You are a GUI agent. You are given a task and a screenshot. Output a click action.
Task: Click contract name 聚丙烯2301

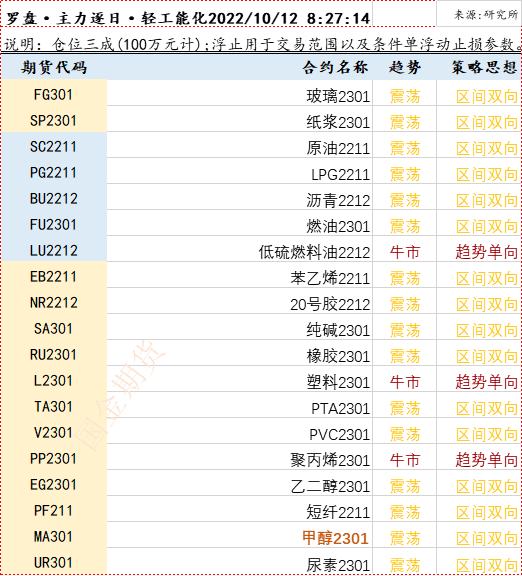pos(330,460)
